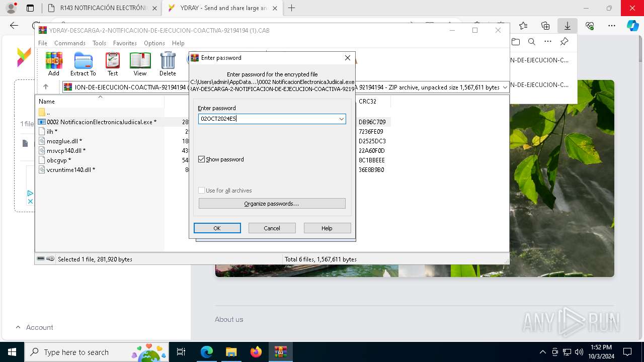Open Edge browser essentials heart icon
Viewport: 644px width, 362px height.
590,26
